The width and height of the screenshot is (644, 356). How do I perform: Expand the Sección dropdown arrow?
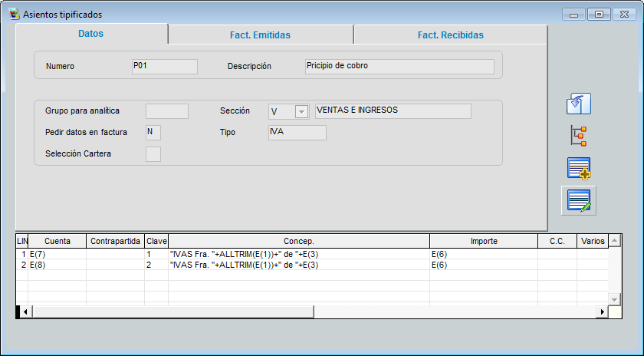301,112
